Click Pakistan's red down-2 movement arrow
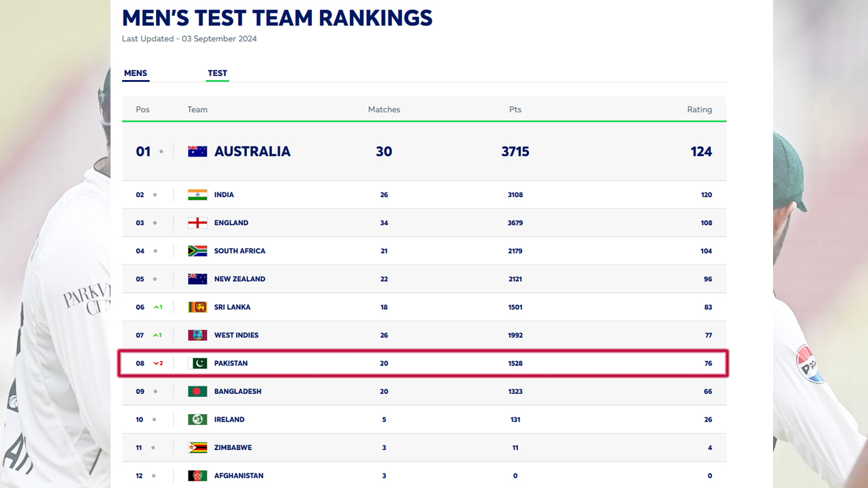 (158, 363)
